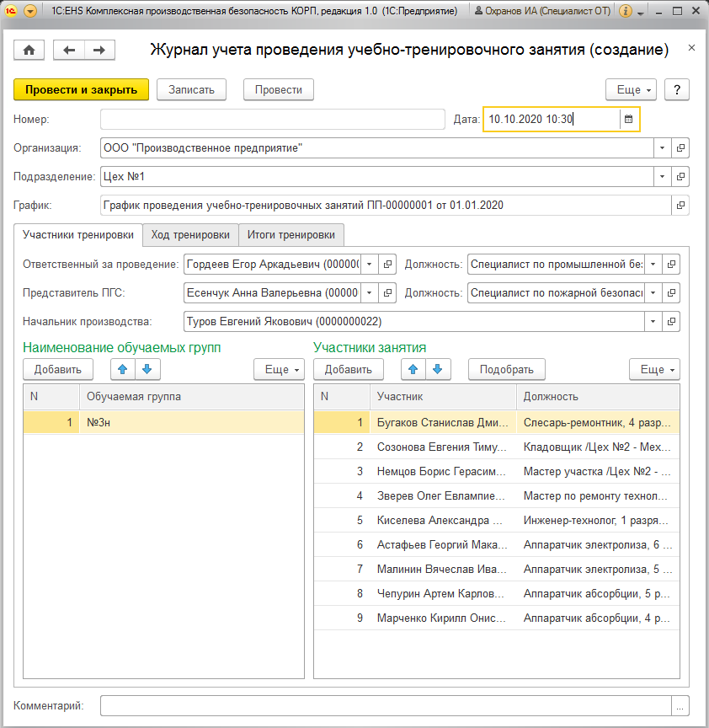The image size is (709, 728).
Task: Select participant Бугаков Станислав row
Action: point(497,422)
